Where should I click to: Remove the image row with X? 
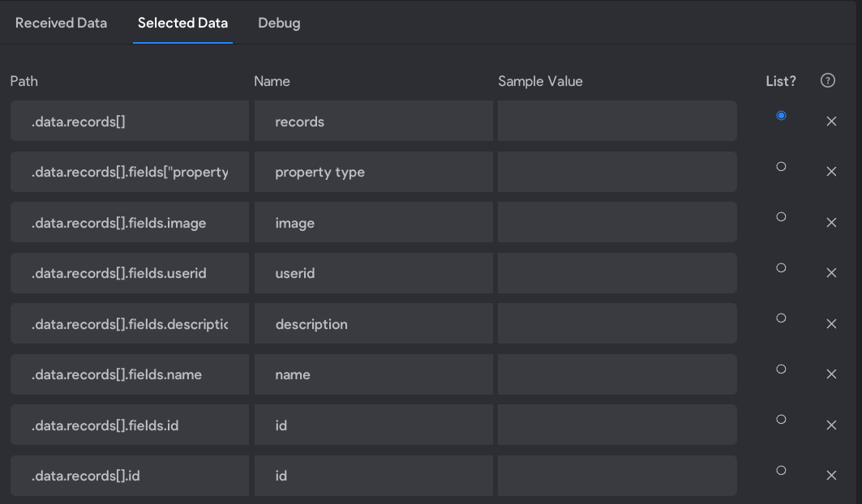[x=831, y=223]
